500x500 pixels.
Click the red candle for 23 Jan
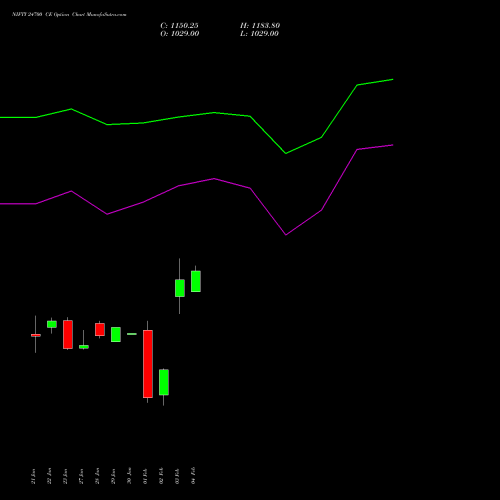point(68,334)
